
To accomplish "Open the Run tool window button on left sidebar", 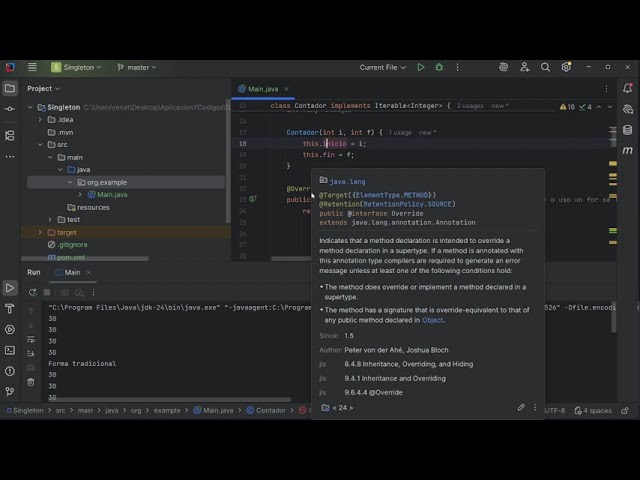I will pyautogui.click(x=10, y=288).
